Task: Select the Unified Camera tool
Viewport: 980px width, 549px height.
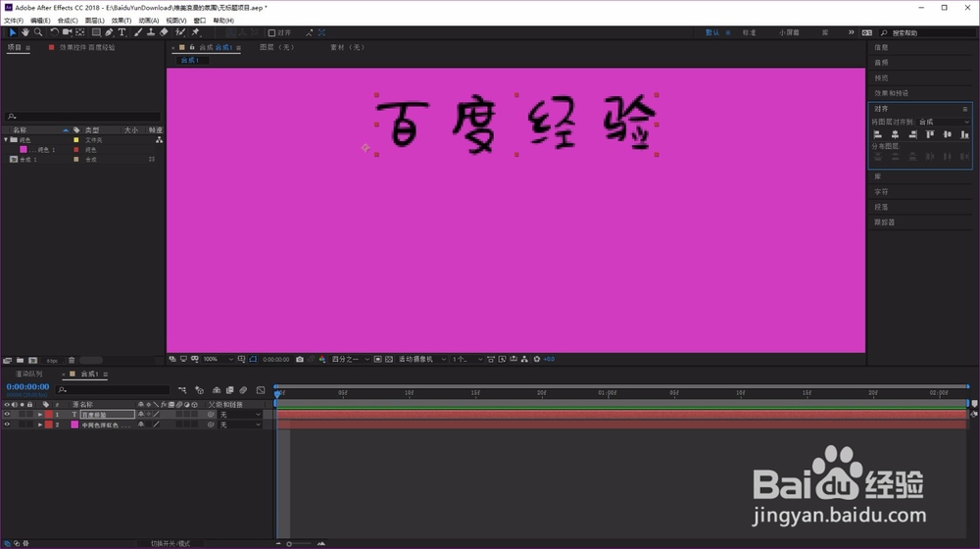Action: (67, 32)
